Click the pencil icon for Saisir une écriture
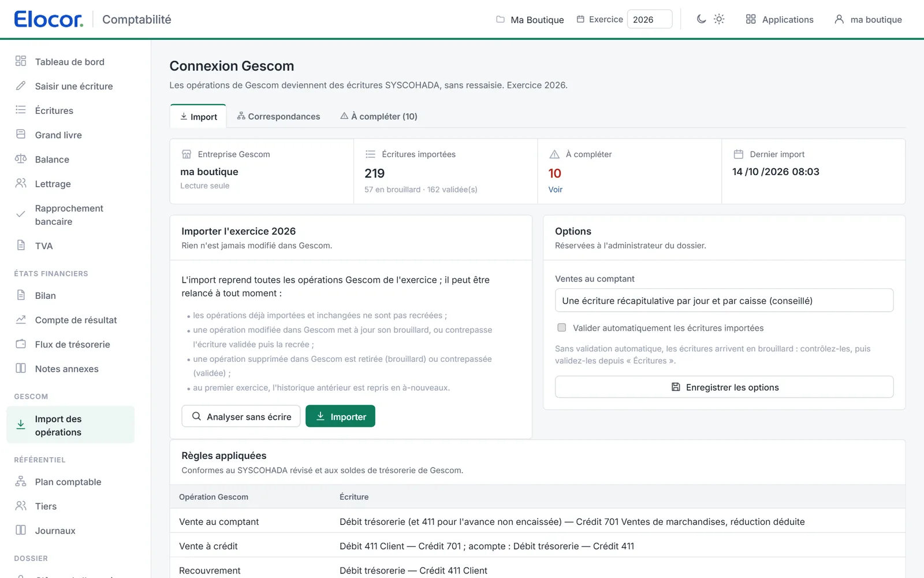Viewport: 924px width, 578px height. point(21,86)
